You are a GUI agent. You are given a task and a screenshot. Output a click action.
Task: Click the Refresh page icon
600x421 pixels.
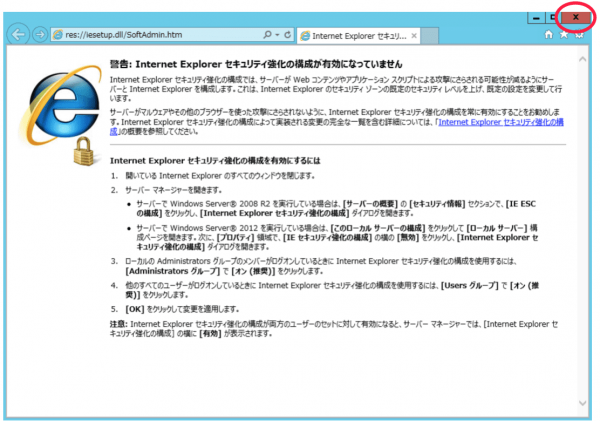(288, 35)
